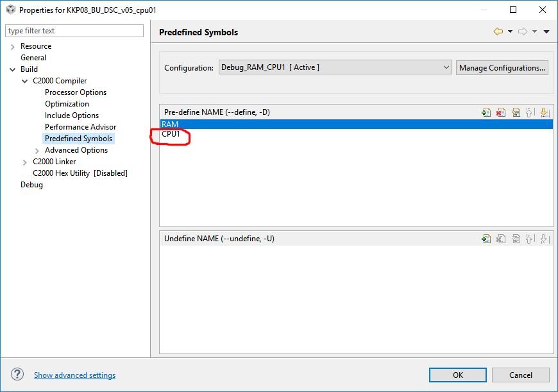This screenshot has height=392, width=558.
Task: Open the back navigation history dropdown
Action: coord(510,31)
